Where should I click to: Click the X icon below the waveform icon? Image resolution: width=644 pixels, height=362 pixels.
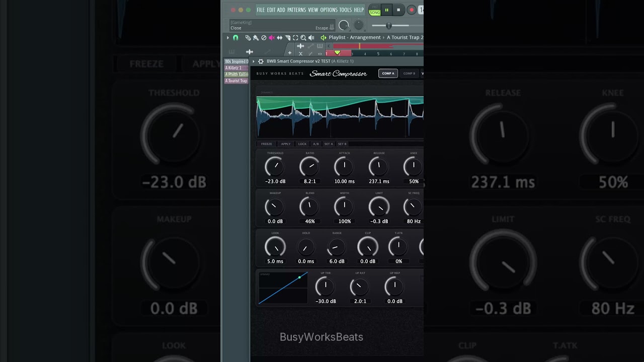pos(300,54)
